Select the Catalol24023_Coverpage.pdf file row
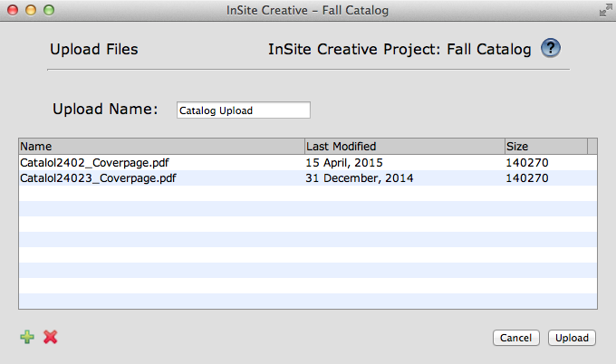The height and width of the screenshot is (364, 616). 98,178
